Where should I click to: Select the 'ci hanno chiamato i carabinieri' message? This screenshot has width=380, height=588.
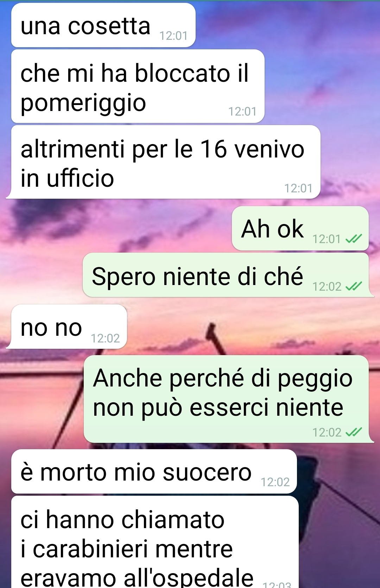(155, 542)
